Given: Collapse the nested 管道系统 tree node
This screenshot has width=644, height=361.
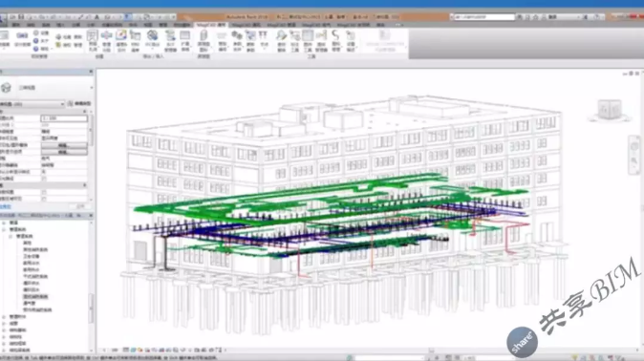Looking at the screenshot, I should coord(11,237).
